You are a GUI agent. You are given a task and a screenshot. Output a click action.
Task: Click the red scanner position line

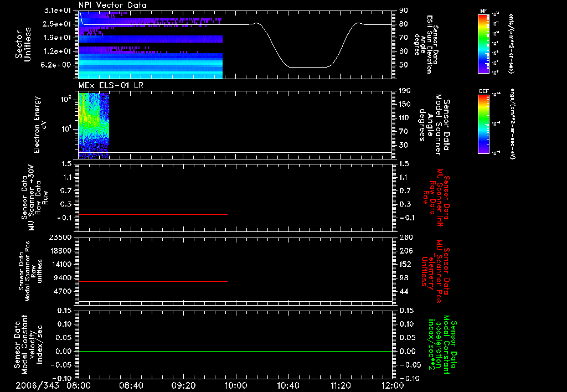pos(153,281)
